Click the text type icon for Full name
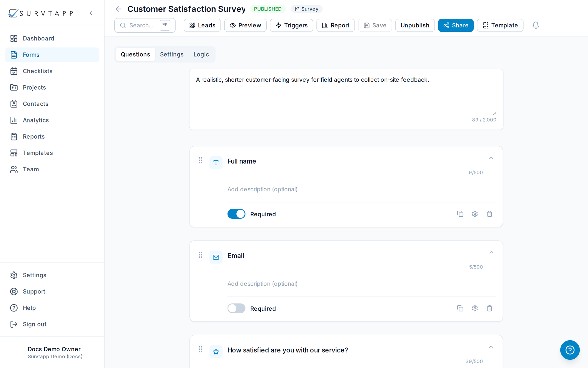Screen dimensions: 588x368 point(216,163)
